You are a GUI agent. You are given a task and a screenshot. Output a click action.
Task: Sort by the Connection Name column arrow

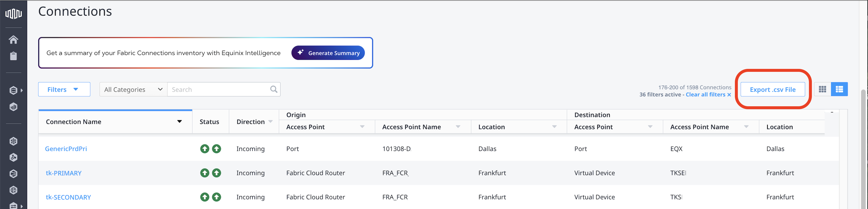180,122
